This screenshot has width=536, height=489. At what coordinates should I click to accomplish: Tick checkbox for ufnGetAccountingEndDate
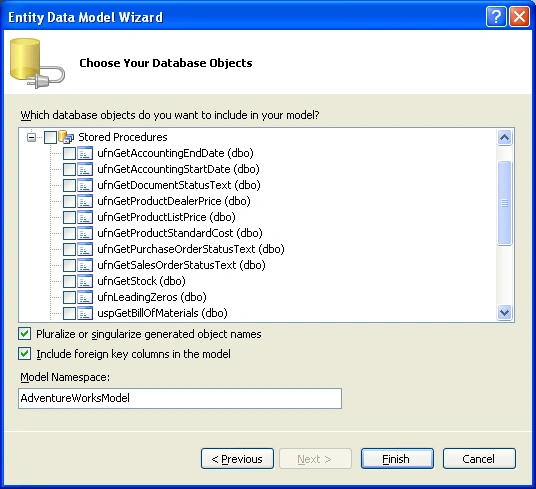click(x=69, y=153)
